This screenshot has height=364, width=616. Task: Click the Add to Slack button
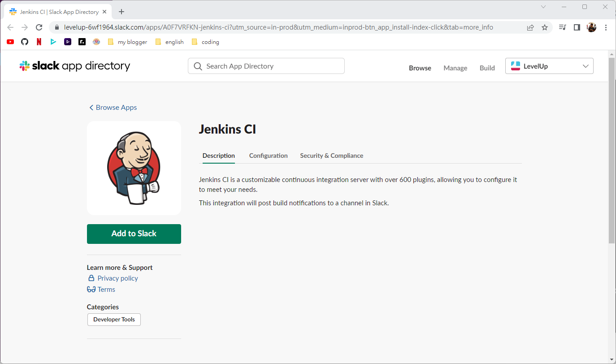click(x=134, y=234)
